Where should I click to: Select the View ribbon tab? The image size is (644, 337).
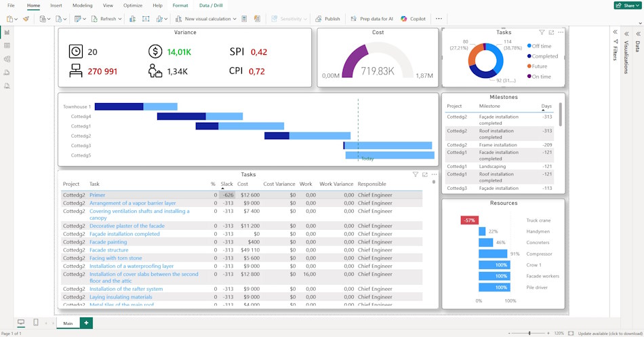pyautogui.click(x=108, y=5)
